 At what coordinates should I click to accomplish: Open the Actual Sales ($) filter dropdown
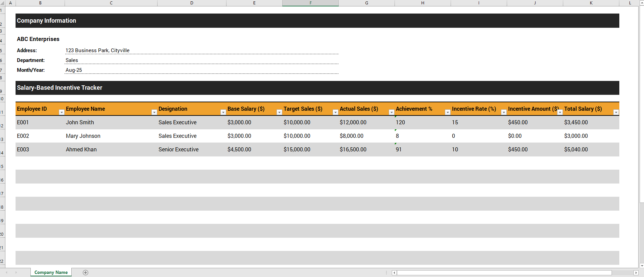pos(391,112)
